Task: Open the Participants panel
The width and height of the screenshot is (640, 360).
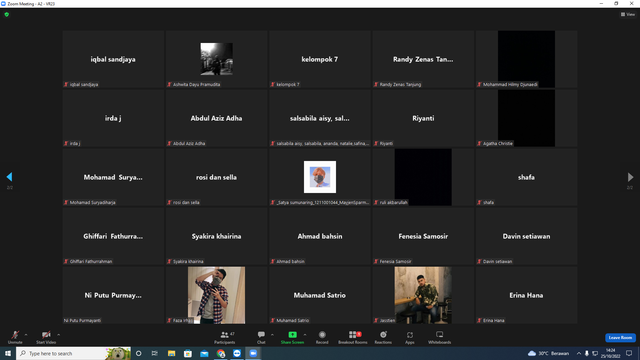Action: pos(224,337)
